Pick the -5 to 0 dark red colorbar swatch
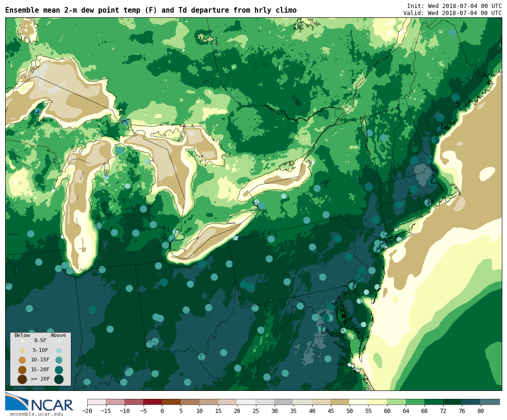This screenshot has width=507, height=420. click(x=153, y=402)
